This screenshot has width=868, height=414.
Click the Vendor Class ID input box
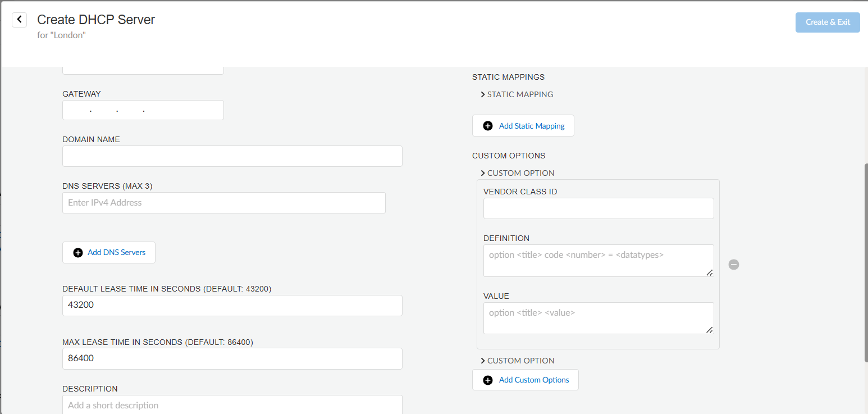(598, 208)
